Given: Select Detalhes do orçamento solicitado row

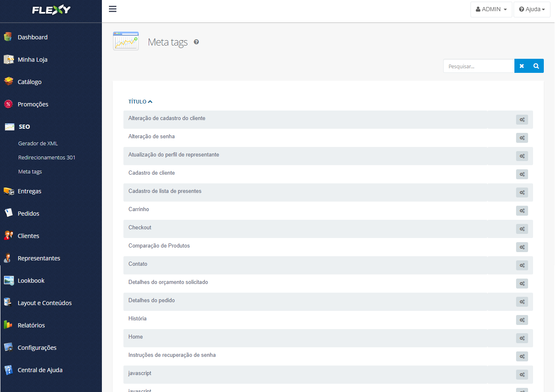Looking at the screenshot, I should 328,284.
